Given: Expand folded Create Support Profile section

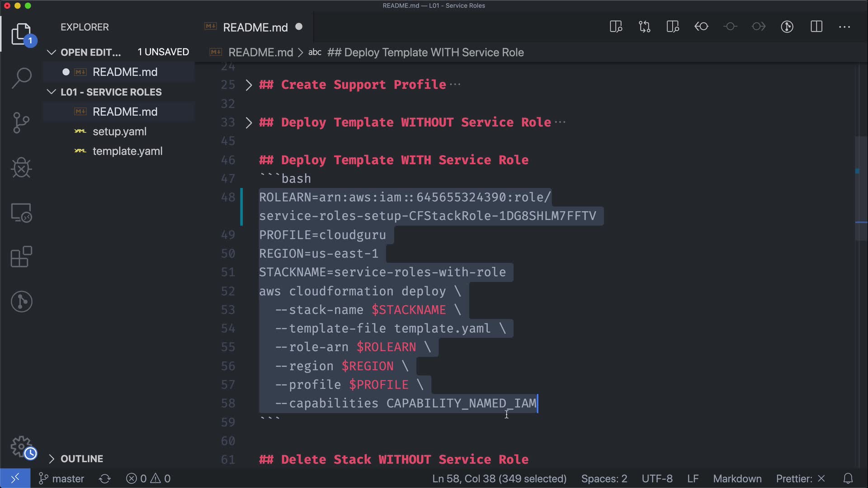Looking at the screenshot, I should click(249, 85).
